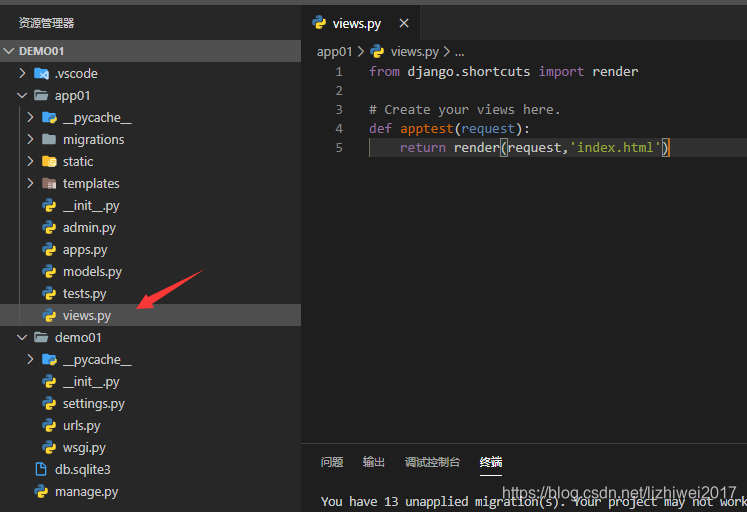Expand the templates folder chevron
Viewport: 747px width, 512px height.
click(x=30, y=183)
